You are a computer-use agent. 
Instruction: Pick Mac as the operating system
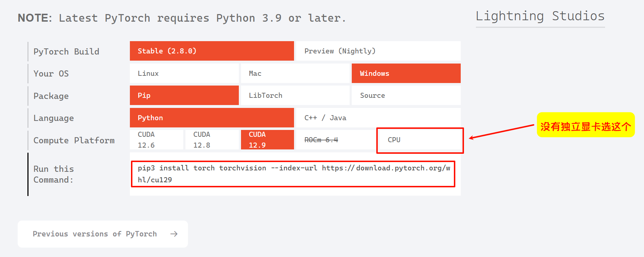295,73
